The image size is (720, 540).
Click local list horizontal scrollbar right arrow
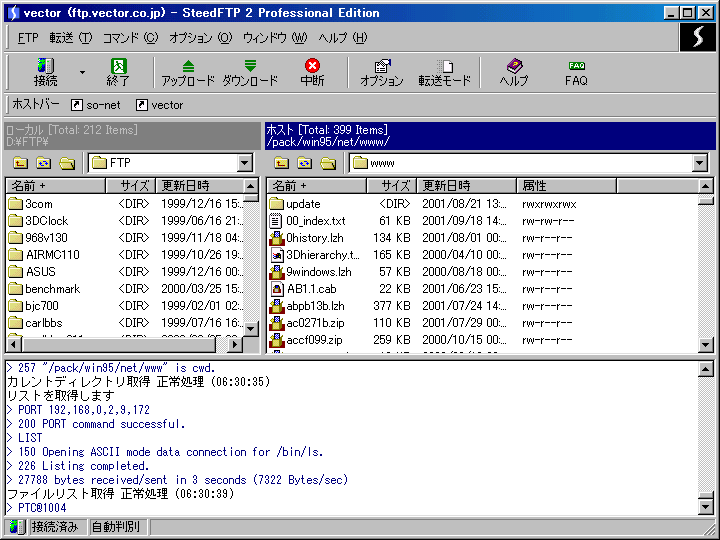(x=235, y=344)
